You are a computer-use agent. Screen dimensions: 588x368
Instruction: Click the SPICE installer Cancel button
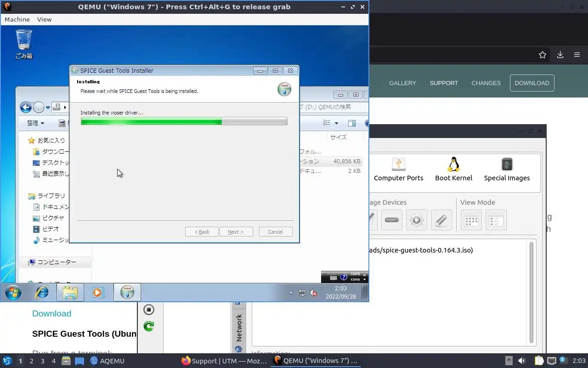coord(276,231)
